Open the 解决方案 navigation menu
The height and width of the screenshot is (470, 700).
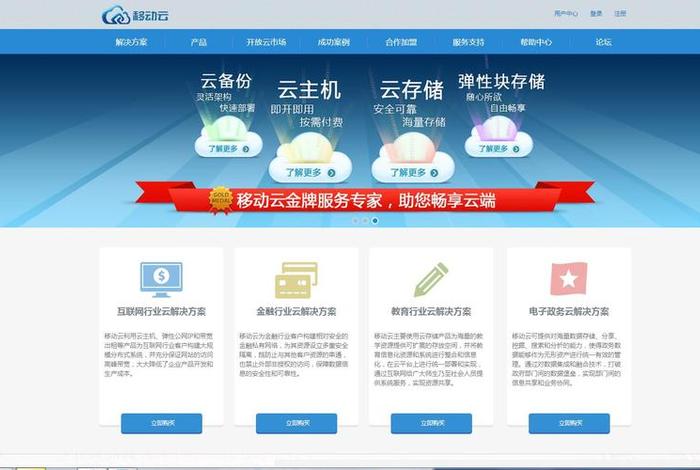[131, 42]
